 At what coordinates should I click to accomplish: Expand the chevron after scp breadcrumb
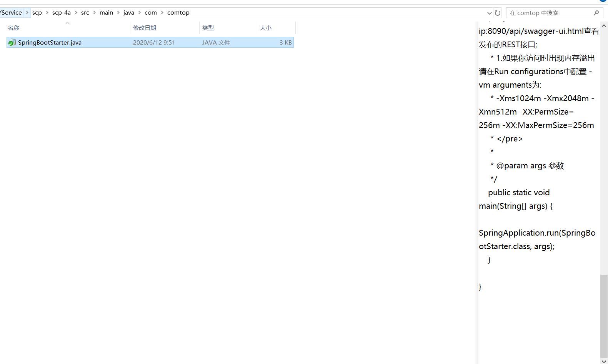[x=47, y=12]
